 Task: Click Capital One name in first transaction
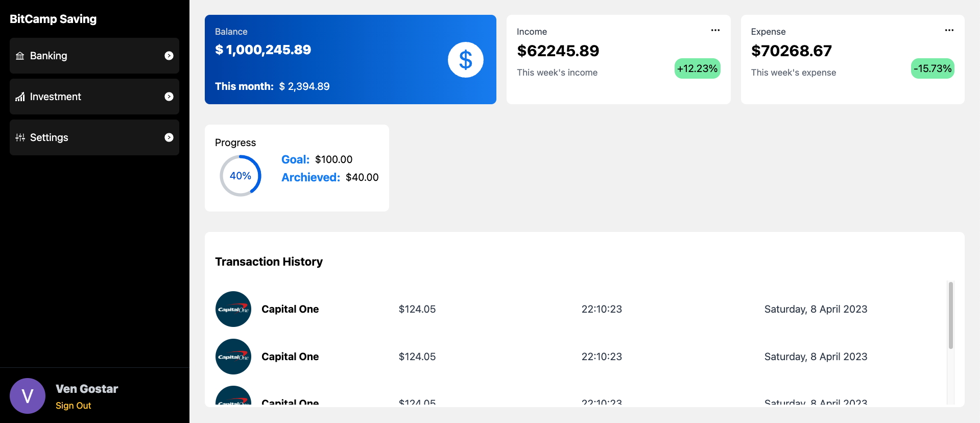click(290, 309)
